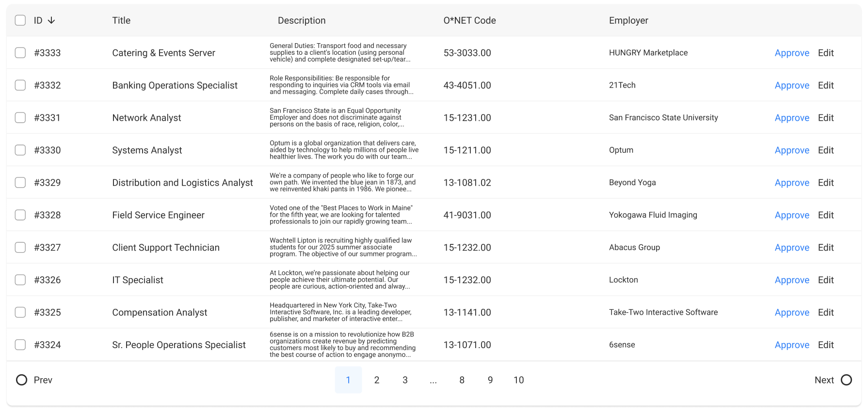Click employer Take-Two Interactive Software
Screen dimensions: 868x415
(663, 313)
